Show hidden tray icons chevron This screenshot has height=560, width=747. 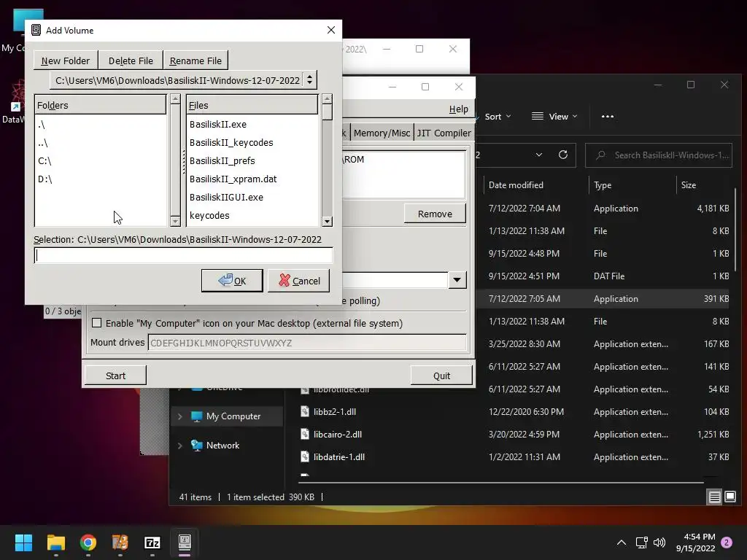click(622, 542)
